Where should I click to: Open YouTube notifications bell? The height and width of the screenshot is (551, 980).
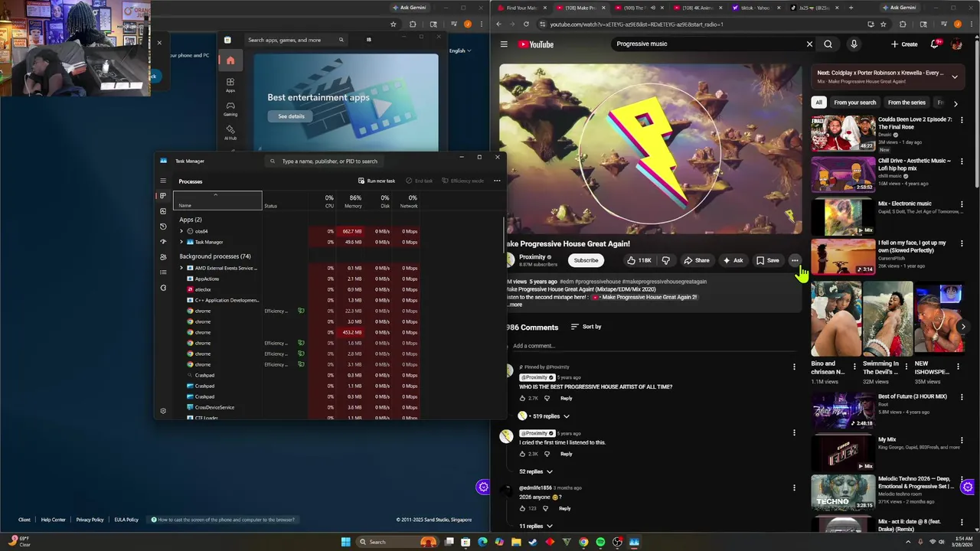pyautogui.click(x=934, y=44)
